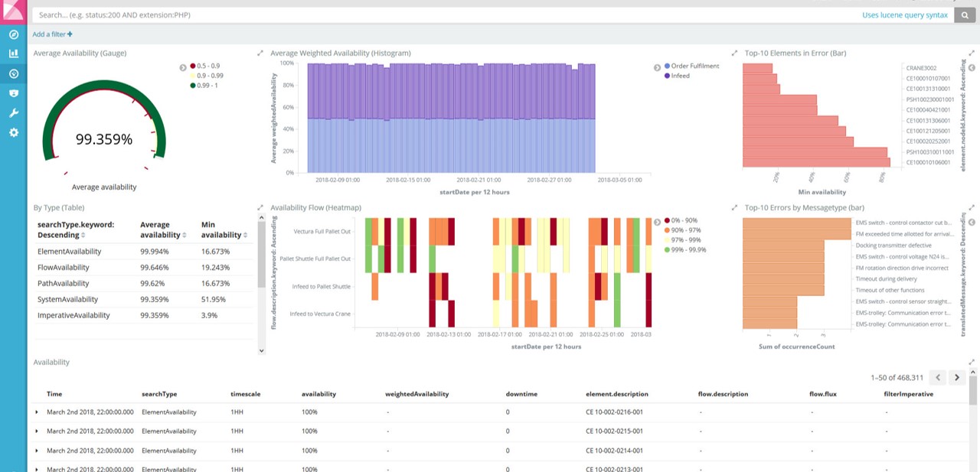Click CE 10-002-0216-001 element description cell

[x=615, y=412]
